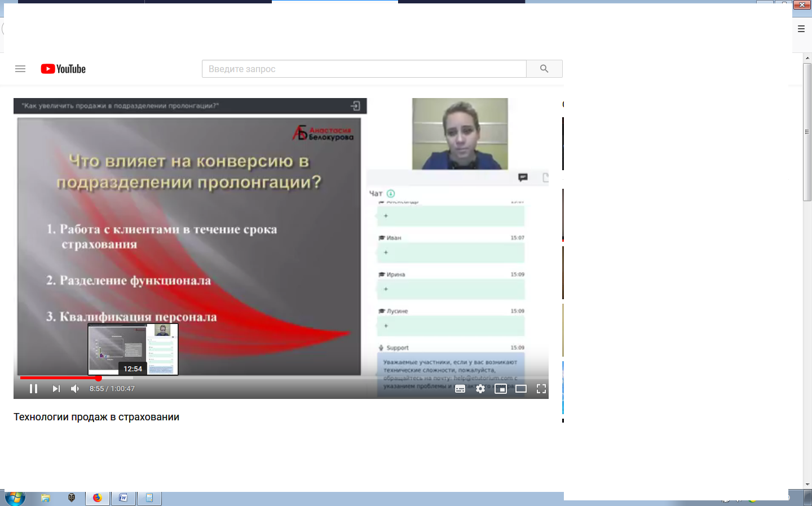Click the search magnifier button
Image resolution: width=812 pixels, height=506 pixels.
[544, 69]
